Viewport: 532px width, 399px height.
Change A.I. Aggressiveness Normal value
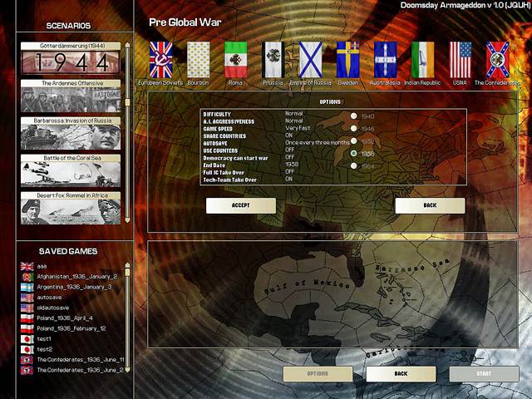coord(293,121)
